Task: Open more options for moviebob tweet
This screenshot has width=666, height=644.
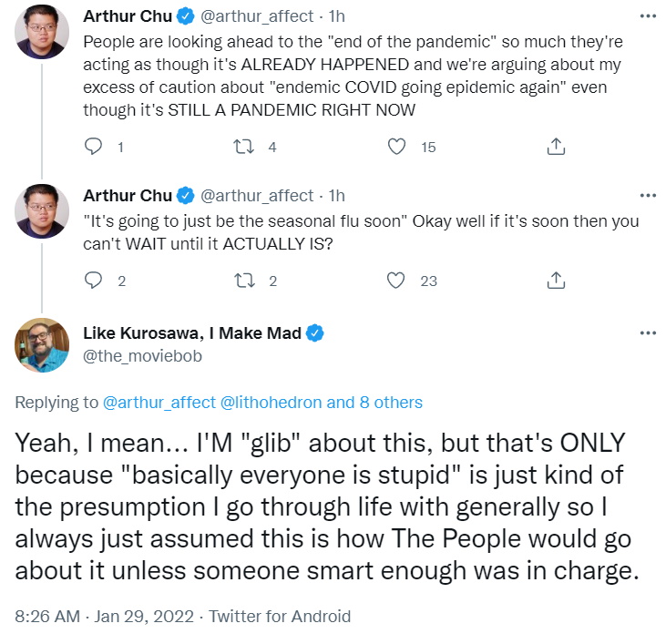Action: tap(648, 333)
